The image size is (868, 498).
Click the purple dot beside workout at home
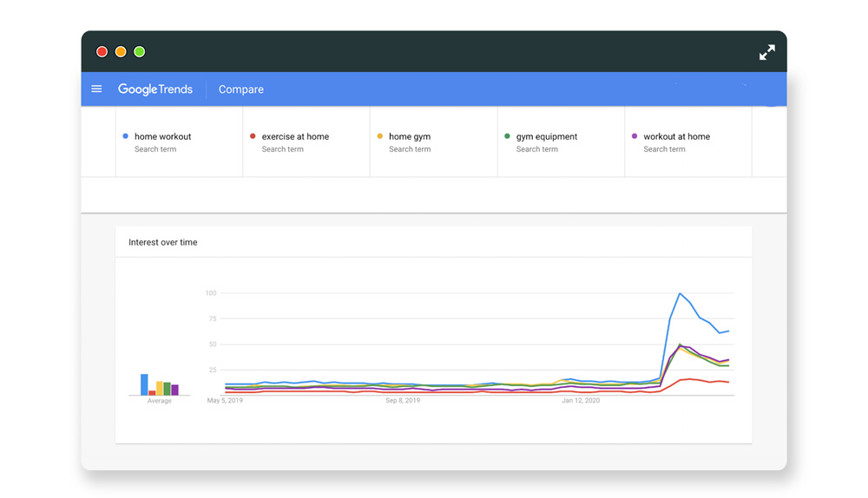(x=635, y=136)
